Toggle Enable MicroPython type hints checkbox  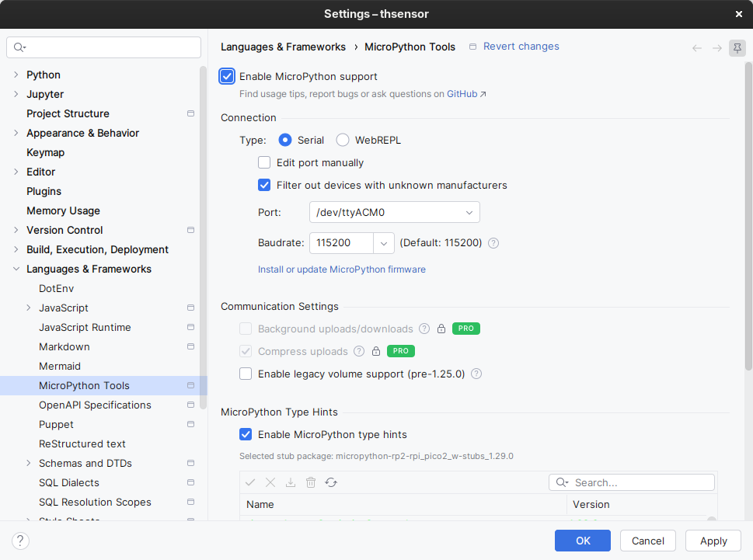pos(246,435)
